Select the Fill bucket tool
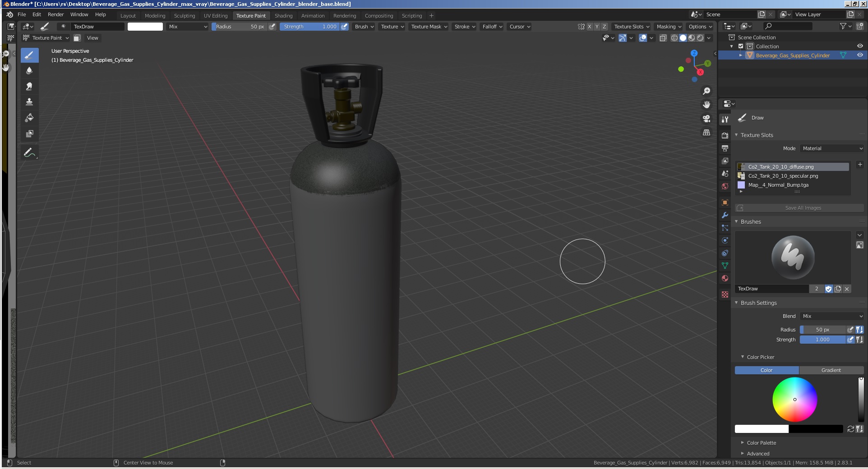Image resolution: width=868 pixels, height=469 pixels. [x=29, y=118]
